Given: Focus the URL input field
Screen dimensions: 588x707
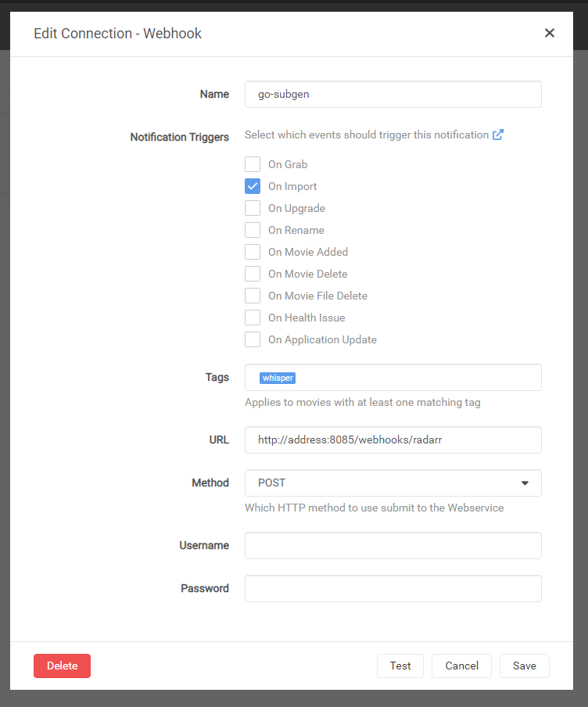Looking at the screenshot, I should (393, 440).
